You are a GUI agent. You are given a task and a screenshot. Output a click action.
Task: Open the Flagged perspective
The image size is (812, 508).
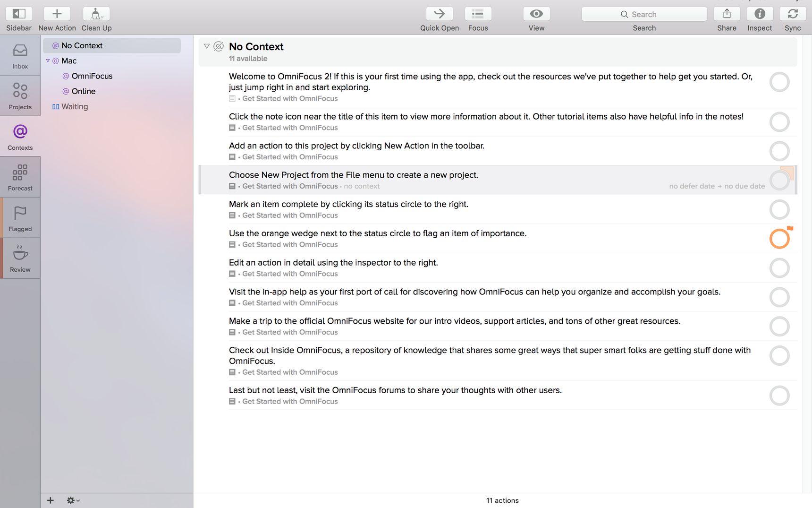coord(20,218)
